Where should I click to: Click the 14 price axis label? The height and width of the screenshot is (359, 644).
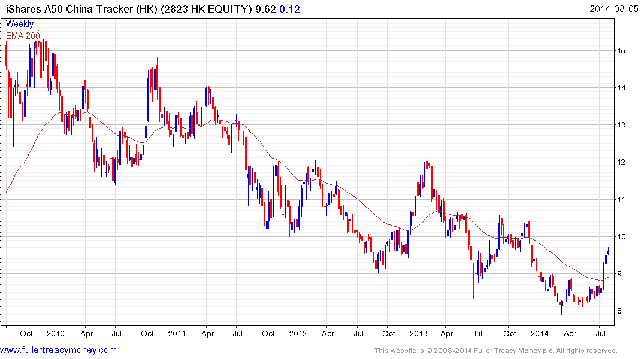click(621, 88)
